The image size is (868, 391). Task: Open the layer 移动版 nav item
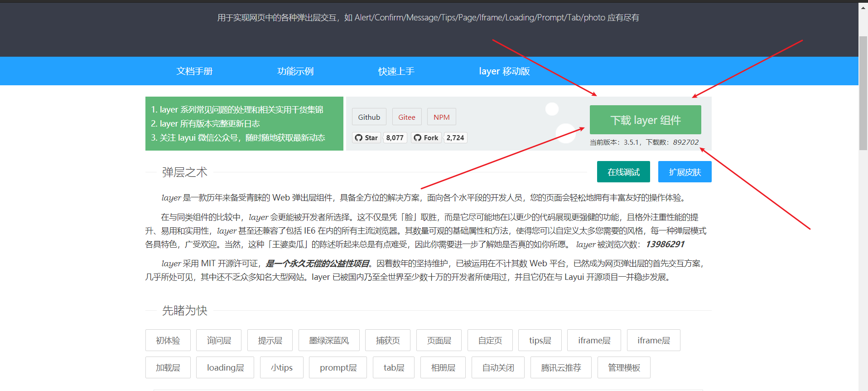(x=504, y=71)
